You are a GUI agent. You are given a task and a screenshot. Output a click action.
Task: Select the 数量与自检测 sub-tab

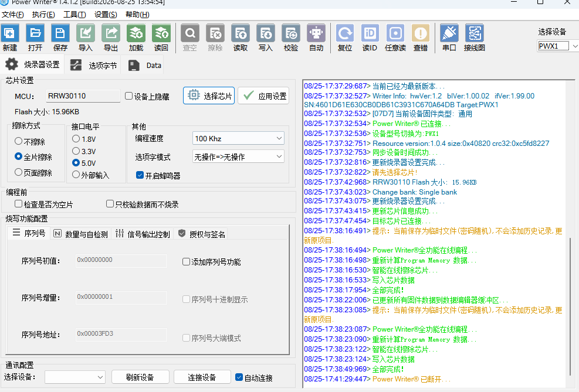point(80,234)
